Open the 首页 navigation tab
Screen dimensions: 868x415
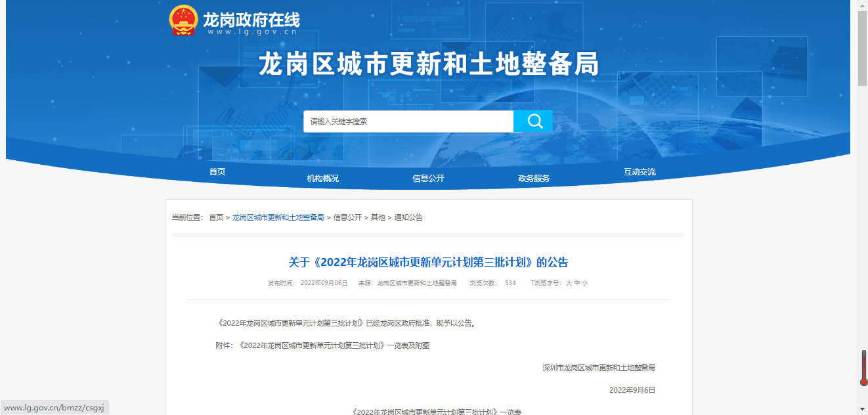click(x=217, y=172)
